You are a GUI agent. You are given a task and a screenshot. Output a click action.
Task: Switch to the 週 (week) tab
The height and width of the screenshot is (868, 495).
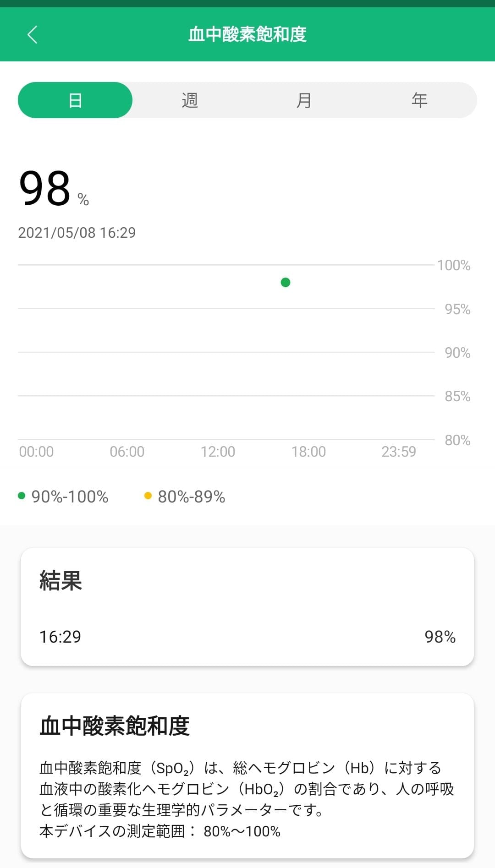pyautogui.click(x=190, y=100)
